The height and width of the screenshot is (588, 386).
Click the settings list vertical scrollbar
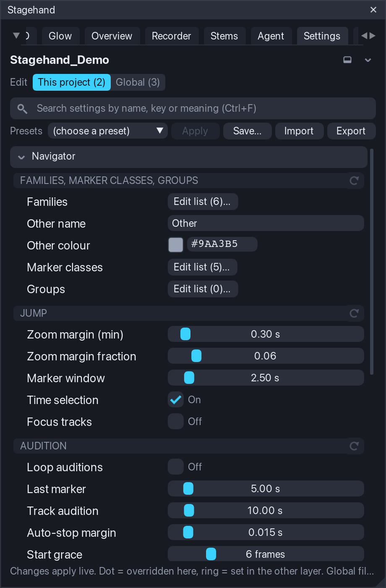pyautogui.click(x=372, y=261)
